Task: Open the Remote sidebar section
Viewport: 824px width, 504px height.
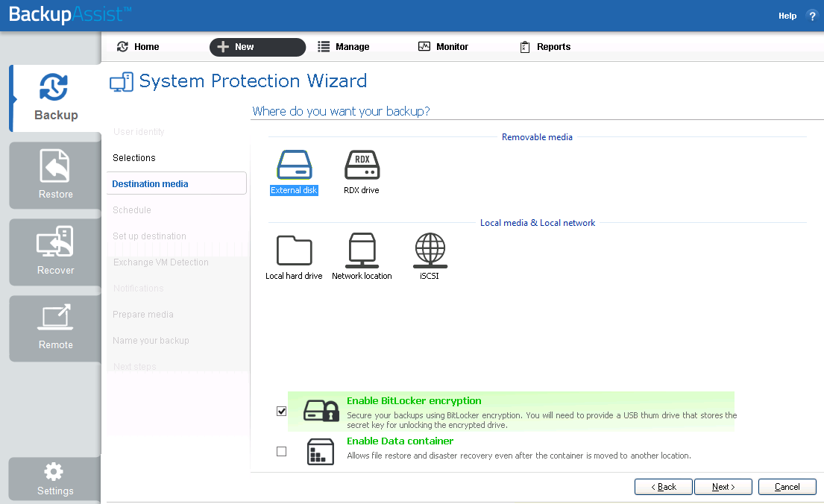Action: (56, 328)
